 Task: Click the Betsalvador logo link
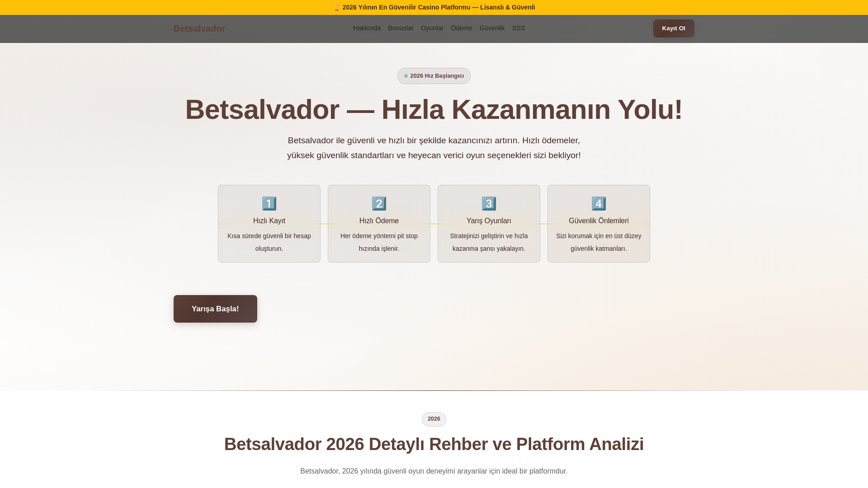point(199,28)
